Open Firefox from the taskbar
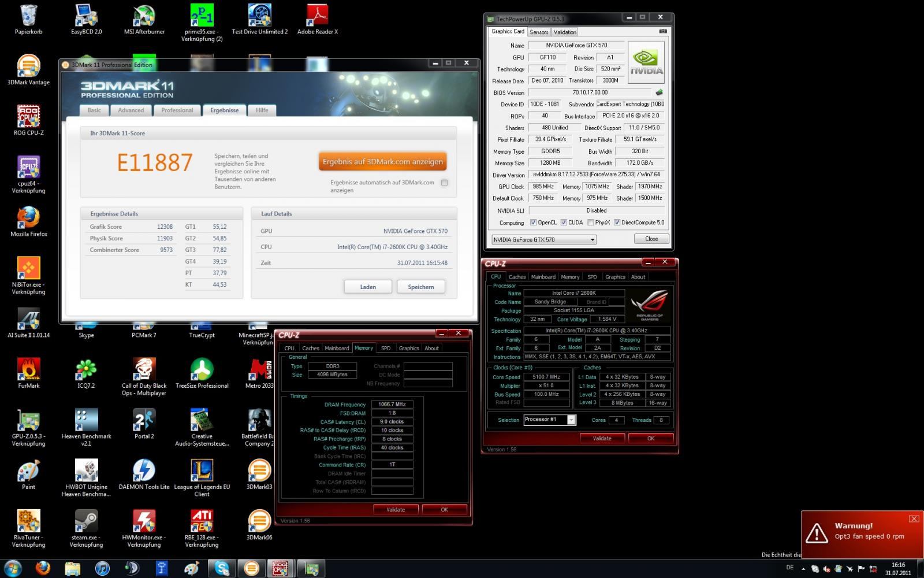This screenshot has height=578, width=924. click(43, 569)
